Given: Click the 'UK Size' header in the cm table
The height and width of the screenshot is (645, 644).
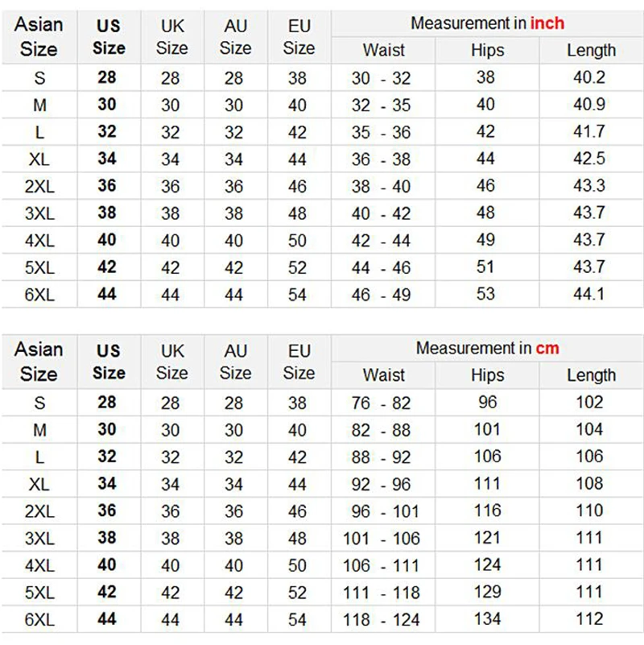Looking at the screenshot, I should point(172,362).
